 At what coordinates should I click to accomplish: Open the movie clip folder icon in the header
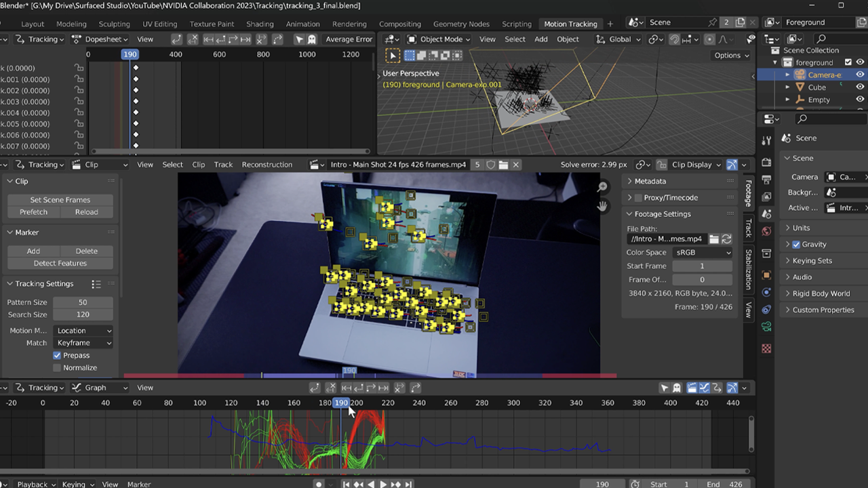click(x=503, y=165)
